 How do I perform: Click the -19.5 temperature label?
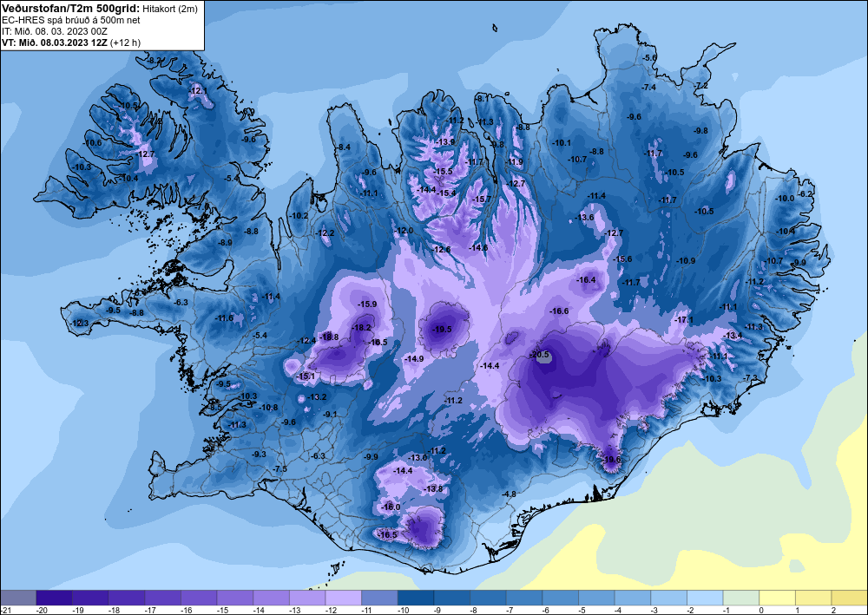(442, 329)
